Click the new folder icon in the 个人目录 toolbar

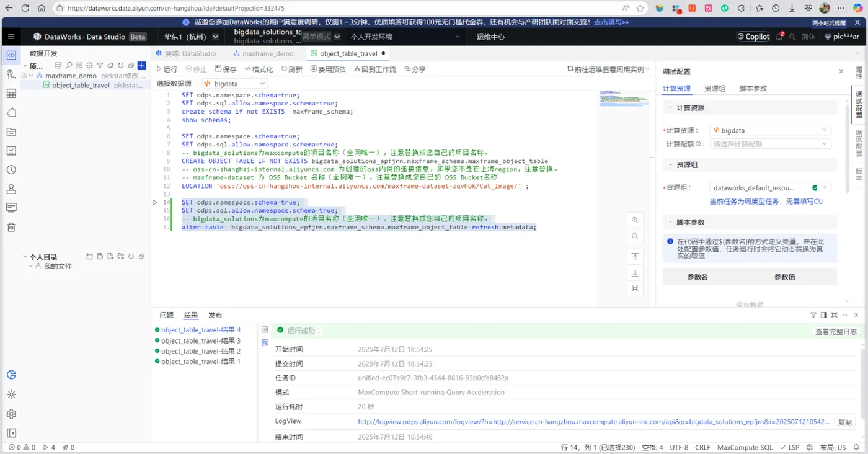[x=120, y=256]
